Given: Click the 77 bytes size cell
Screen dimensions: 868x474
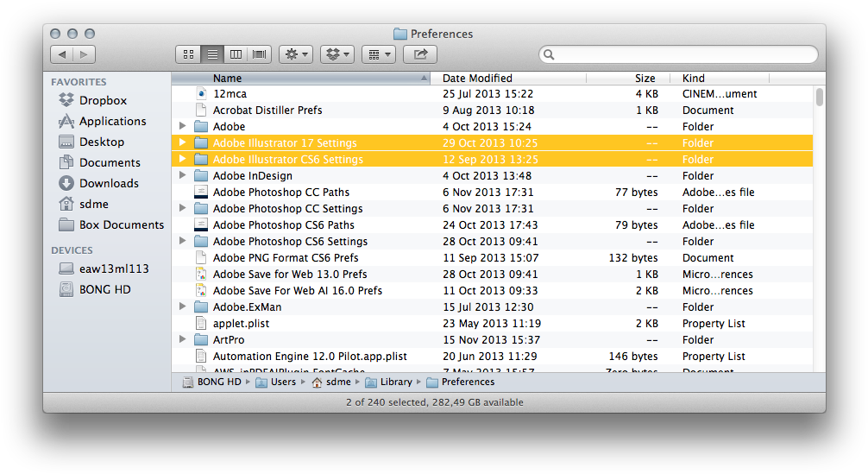Looking at the screenshot, I should pos(636,193).
